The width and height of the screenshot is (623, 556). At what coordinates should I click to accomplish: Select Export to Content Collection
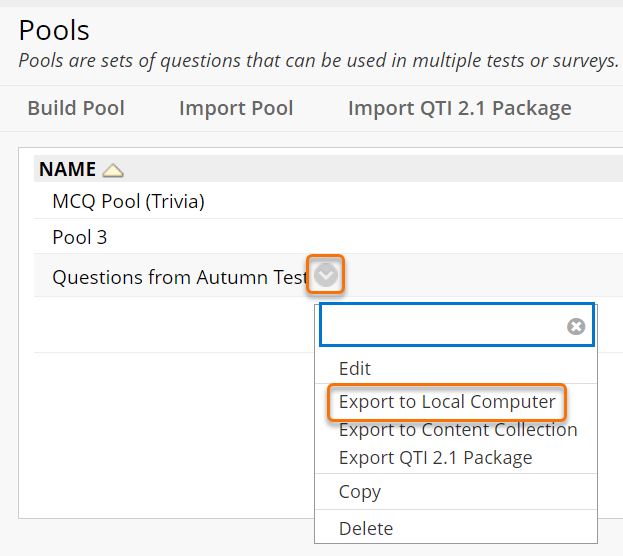tap(458, 430)
